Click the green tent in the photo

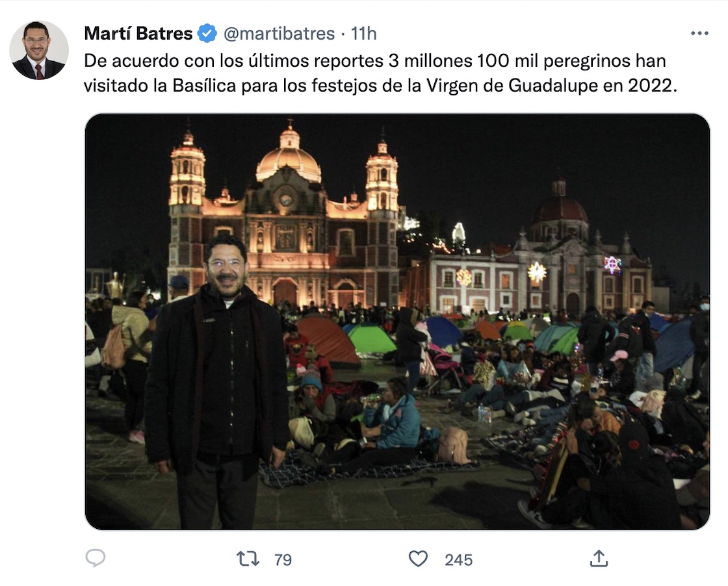pos(370,339)
